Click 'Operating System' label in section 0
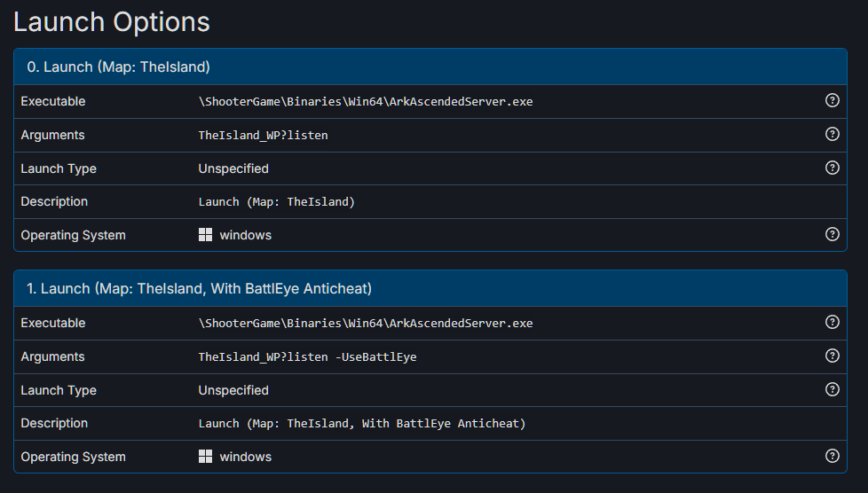Image resolution: width=868 pixels, height=493 pixels. click(x=73, y=235)
